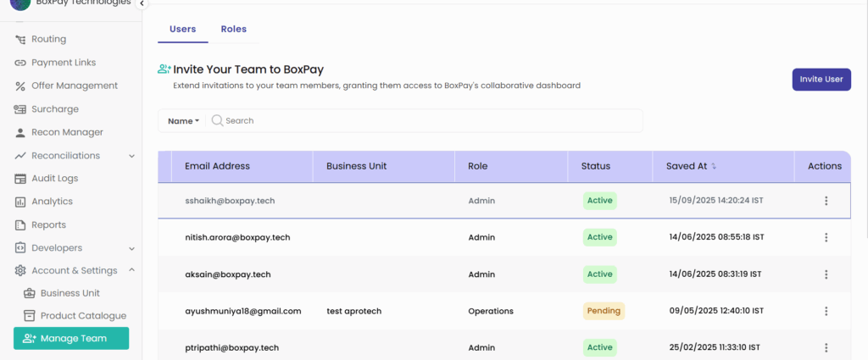Select the Recon Manager person icon
The width and height of the screenshot is (868, 360).
[20, 133]
